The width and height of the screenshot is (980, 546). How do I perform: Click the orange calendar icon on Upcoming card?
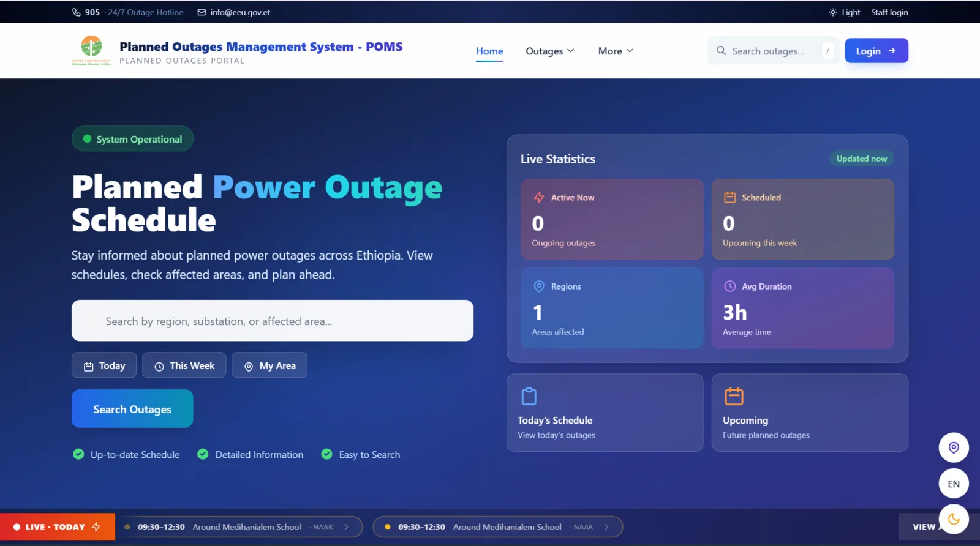click(734, 396)
